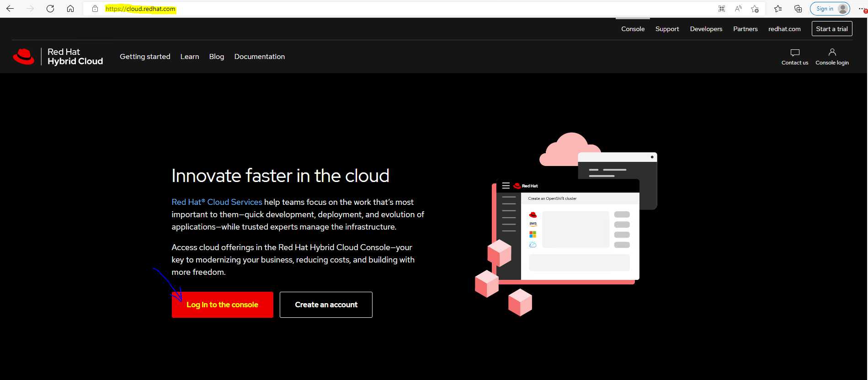Open the browser home page icon
This screenshot has width=868, height=380.
[70, 9]
